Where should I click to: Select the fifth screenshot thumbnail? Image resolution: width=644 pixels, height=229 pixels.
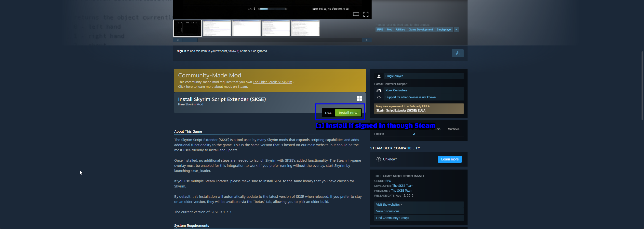click(x=305, y=28)
